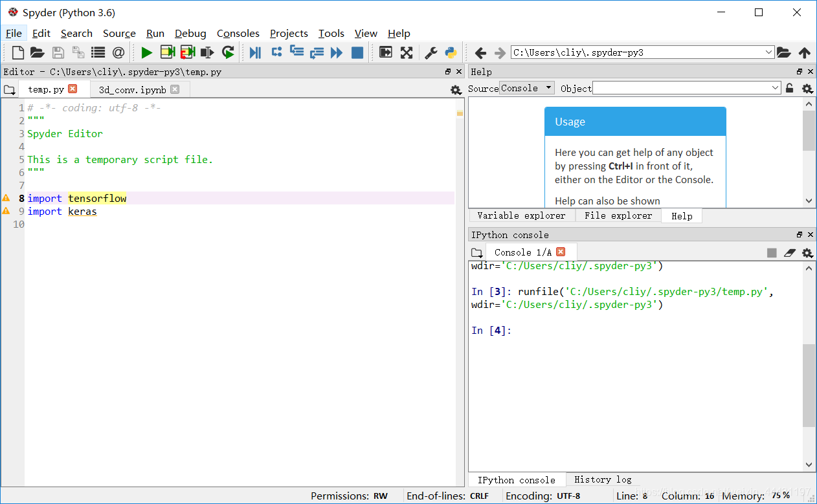817x504 pixels.
Task: Clear the console with the eraser icon
Action: click(789, 253)
